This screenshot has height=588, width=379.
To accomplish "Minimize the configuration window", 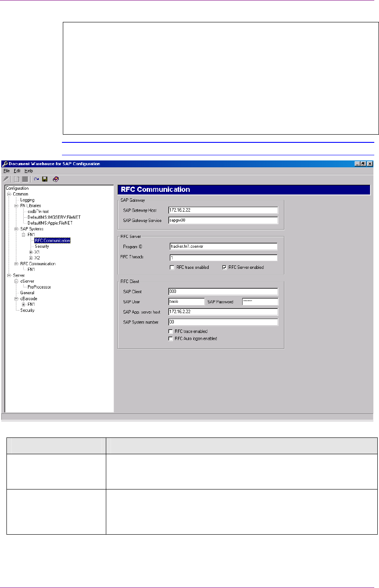I will click(x=357, y=164).
